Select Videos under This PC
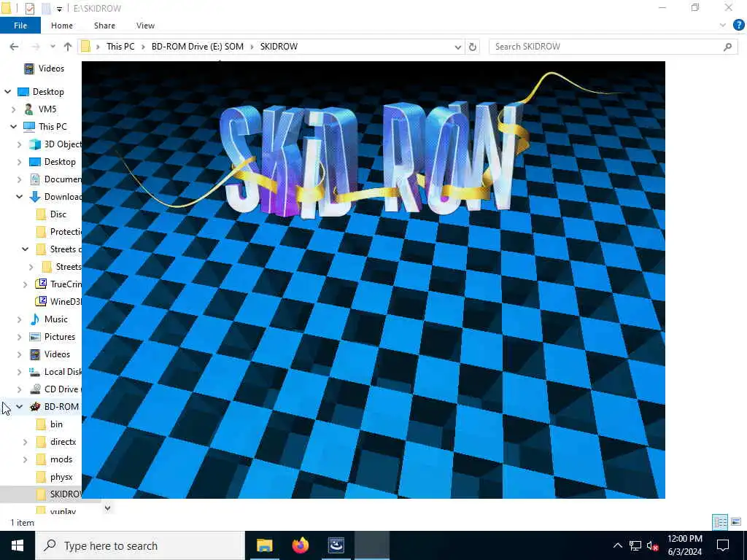Viewport: 747px width, 560px height. [57, 354]
